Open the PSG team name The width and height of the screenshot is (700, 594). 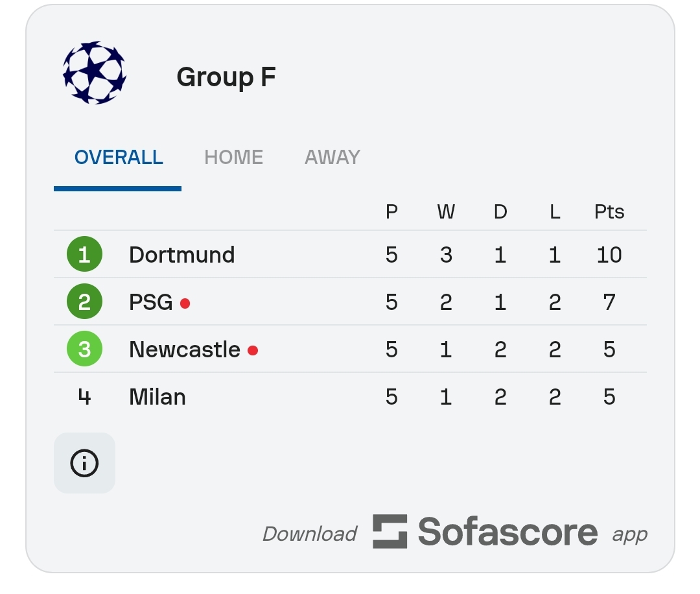click(x=151, y=302)
